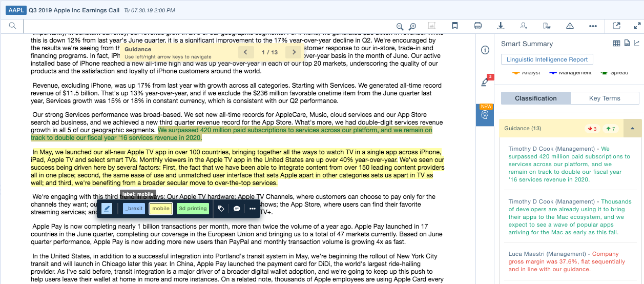
Task: Export Smart Summary as PDF
Action: tap(627, 44)
